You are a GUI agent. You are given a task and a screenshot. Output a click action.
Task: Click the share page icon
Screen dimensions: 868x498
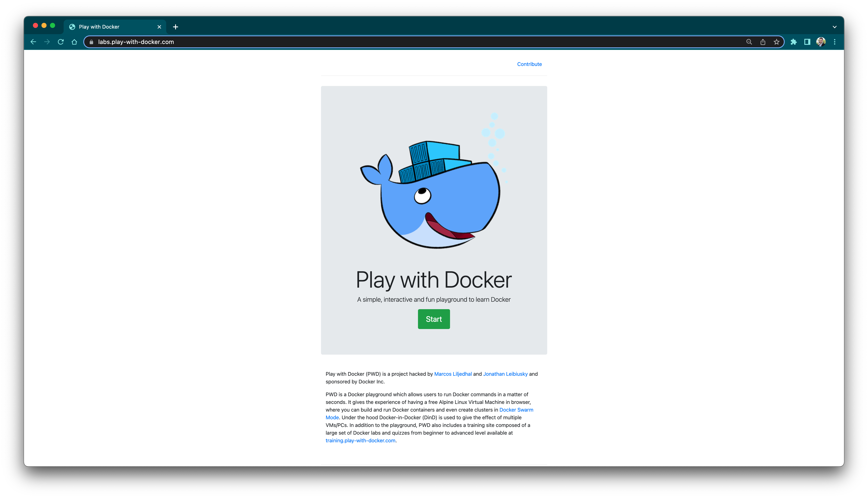coord(762,42)
